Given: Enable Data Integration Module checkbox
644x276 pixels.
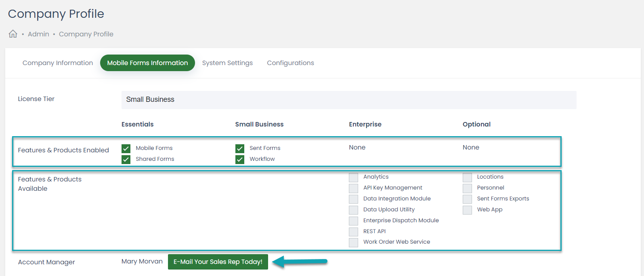Looking at the screenshot, I should click(x=353, y=199).
